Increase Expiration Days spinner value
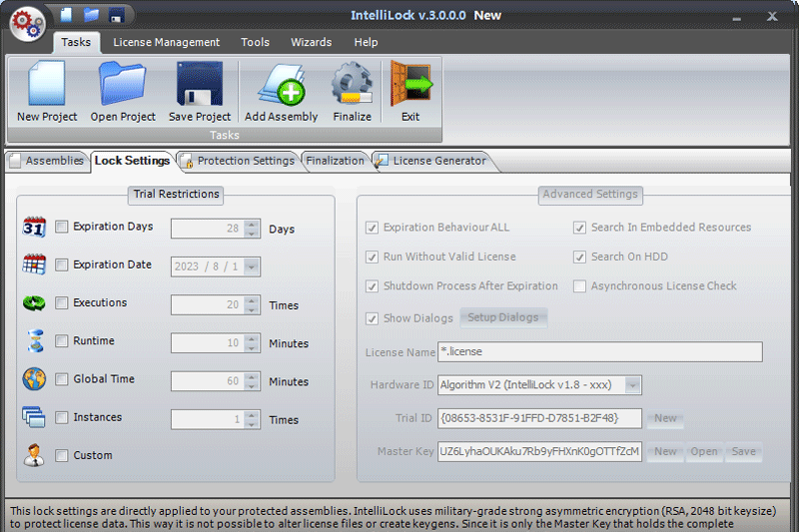Viewport: 799px width, 532px height. coord(252,224)
